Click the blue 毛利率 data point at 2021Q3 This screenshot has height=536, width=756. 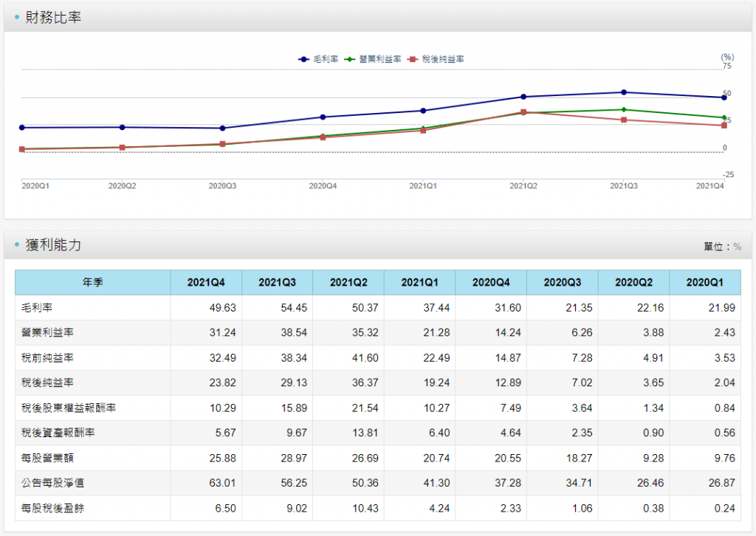click(x=624, y=92)
